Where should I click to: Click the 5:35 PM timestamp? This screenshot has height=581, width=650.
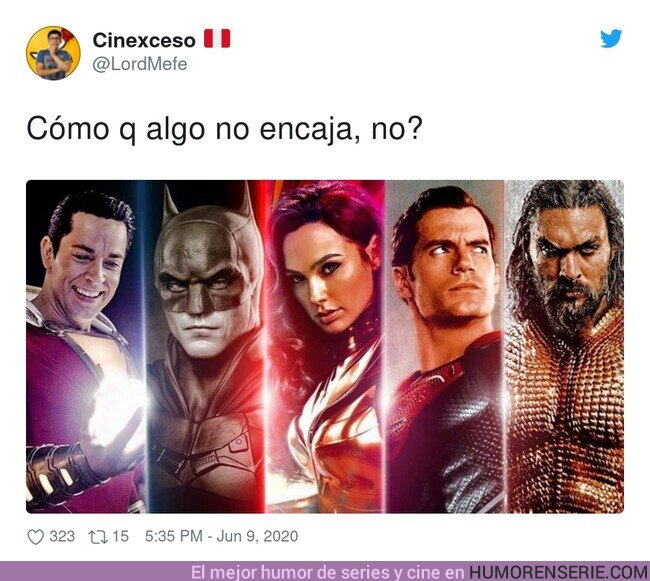click(x=174, y=536)
